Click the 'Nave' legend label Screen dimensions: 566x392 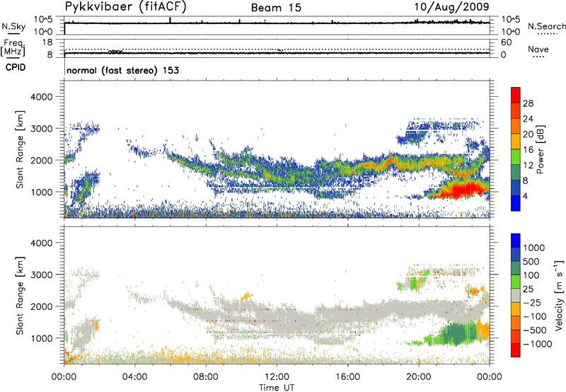(x=538, y=49)
